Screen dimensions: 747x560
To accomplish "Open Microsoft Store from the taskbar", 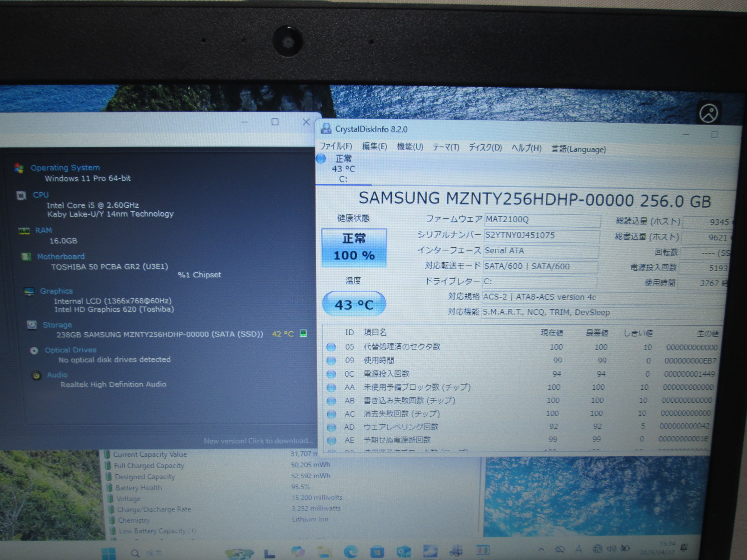I will 377,552.
